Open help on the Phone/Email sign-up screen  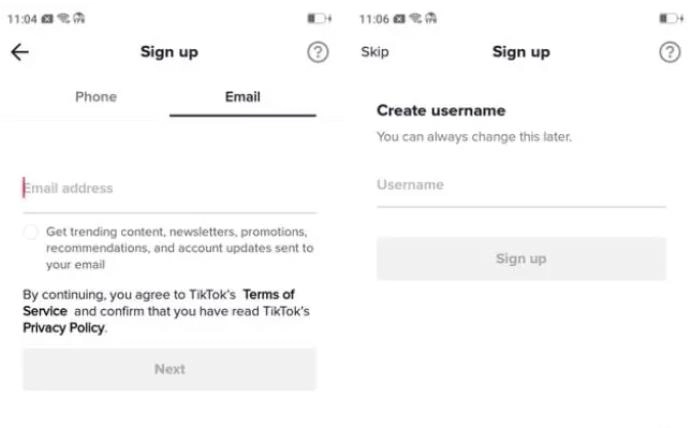point(317,53)
